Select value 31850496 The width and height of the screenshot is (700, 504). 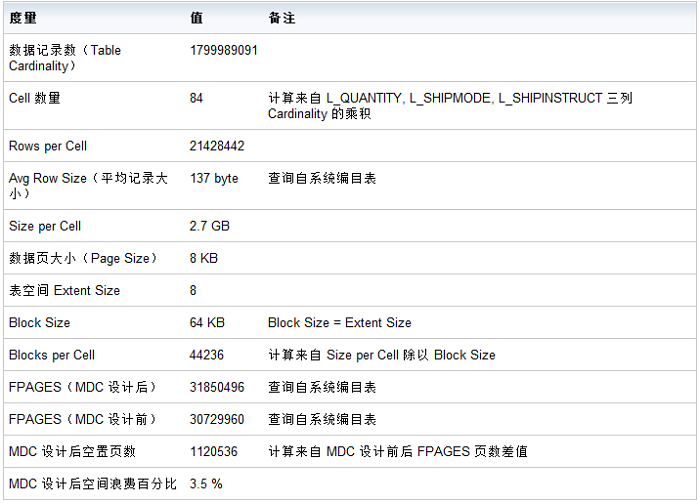click(x=217, y=387)
